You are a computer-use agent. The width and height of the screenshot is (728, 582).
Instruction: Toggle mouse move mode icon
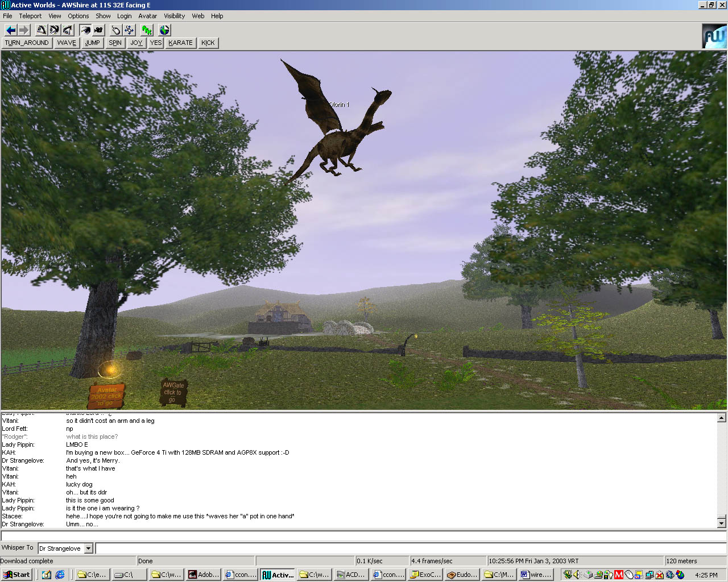pyautogui.click(x=116, y=30)
